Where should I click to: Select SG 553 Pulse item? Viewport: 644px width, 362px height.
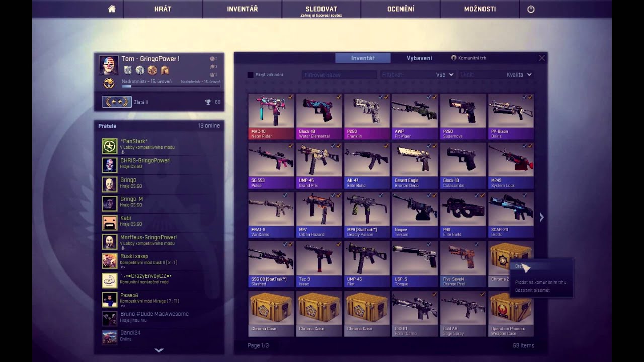click(x=271, y=165)
